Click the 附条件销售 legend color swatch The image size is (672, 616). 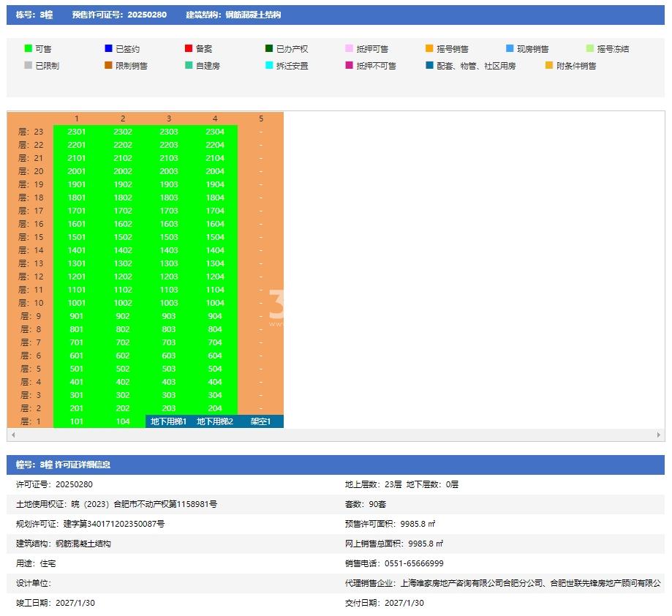[549, 65]
